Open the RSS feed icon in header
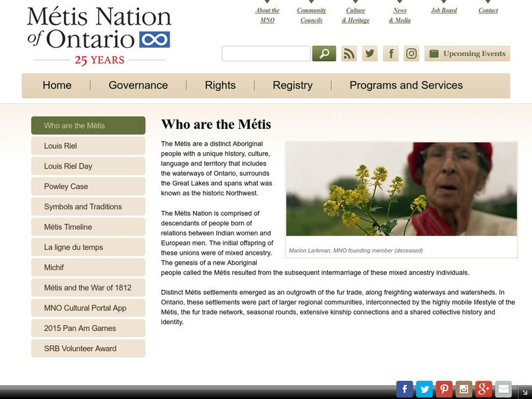The width and height of the screenshot is (532, 399). 349,53
